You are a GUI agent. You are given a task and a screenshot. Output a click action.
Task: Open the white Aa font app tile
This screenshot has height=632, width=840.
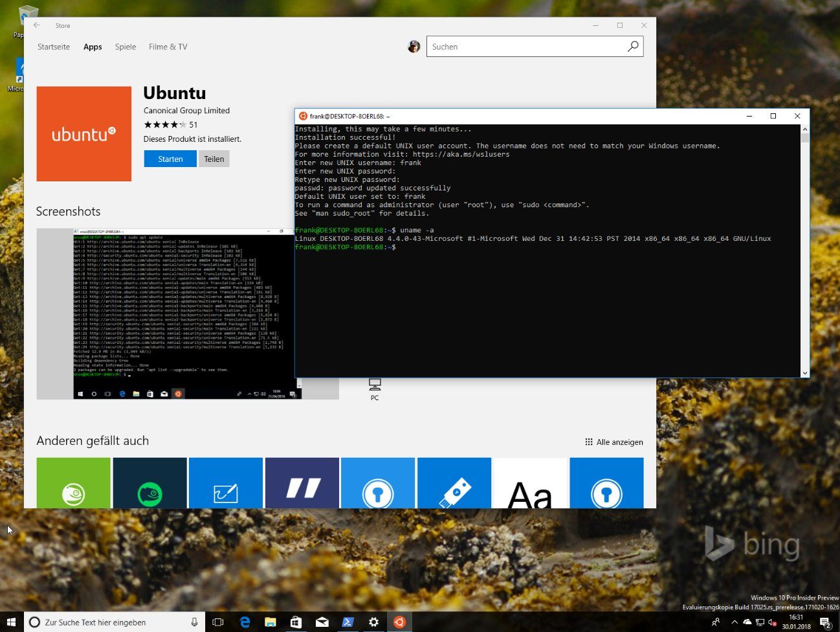(531, 483)
